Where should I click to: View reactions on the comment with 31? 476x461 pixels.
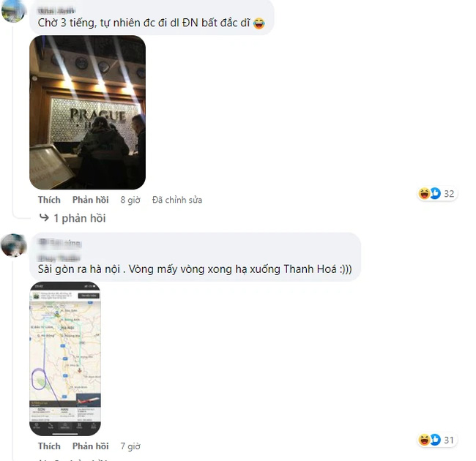(437, 440)
